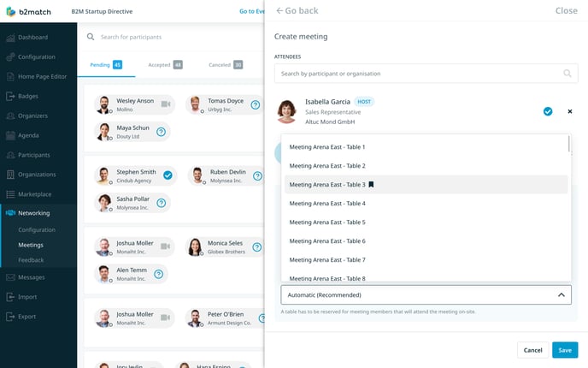Save the new meeting

click(x=565, y=350)
